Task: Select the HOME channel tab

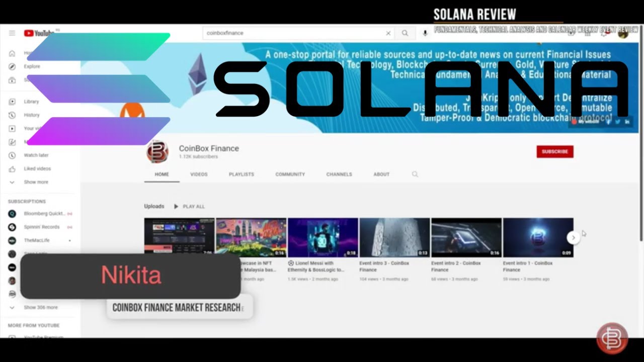Action: click(162, 174)
